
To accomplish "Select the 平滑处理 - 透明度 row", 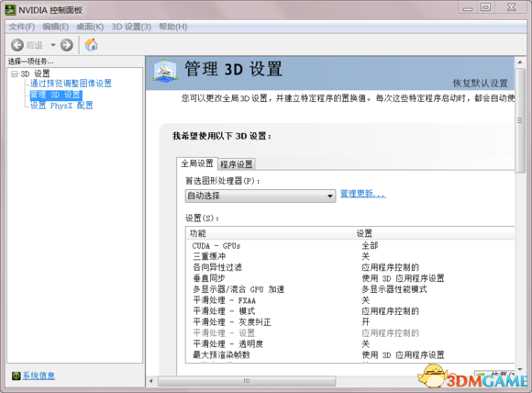I will tap(350, 344).
